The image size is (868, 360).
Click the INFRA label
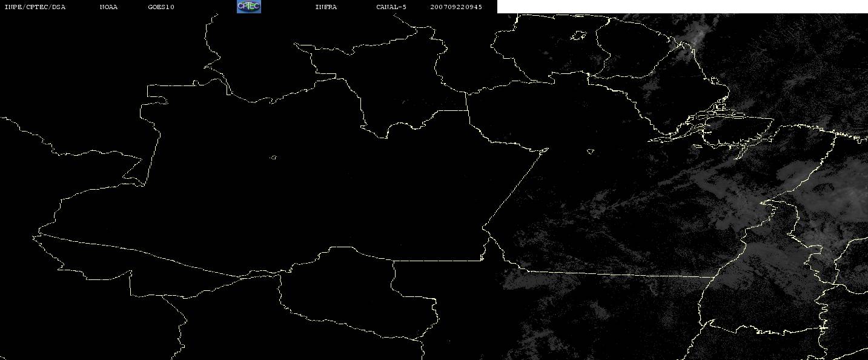[x=326, y=7]
